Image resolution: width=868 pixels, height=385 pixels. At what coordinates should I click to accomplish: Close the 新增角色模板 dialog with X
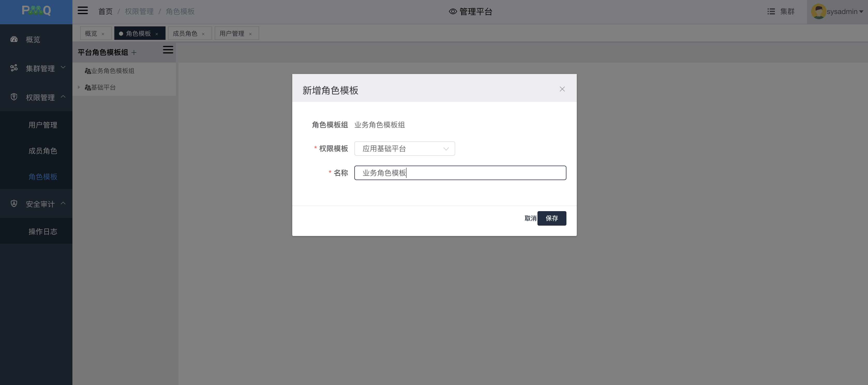point(562,89)
